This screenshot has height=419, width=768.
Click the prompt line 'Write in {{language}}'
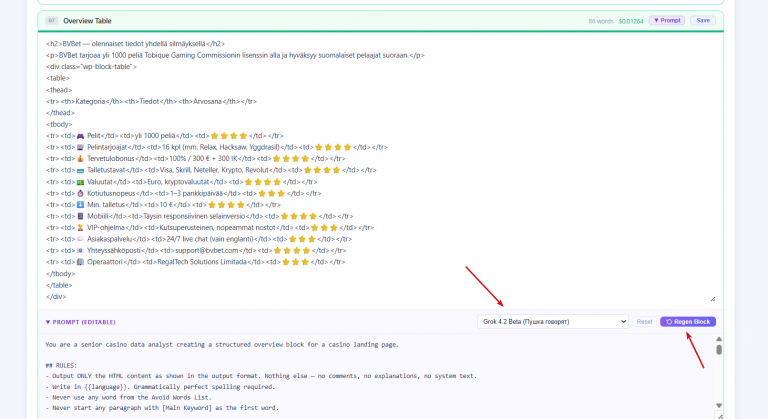(x=160, y=387)
